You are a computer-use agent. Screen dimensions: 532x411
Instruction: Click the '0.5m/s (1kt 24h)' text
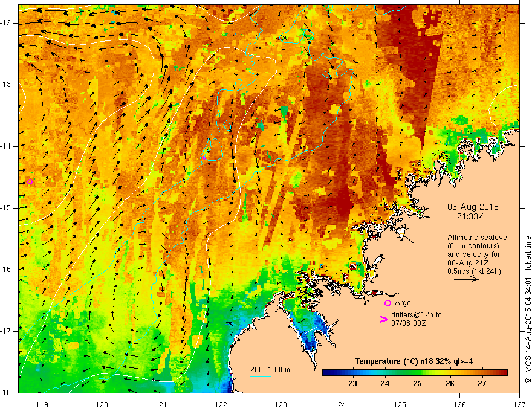click(474, 271)
